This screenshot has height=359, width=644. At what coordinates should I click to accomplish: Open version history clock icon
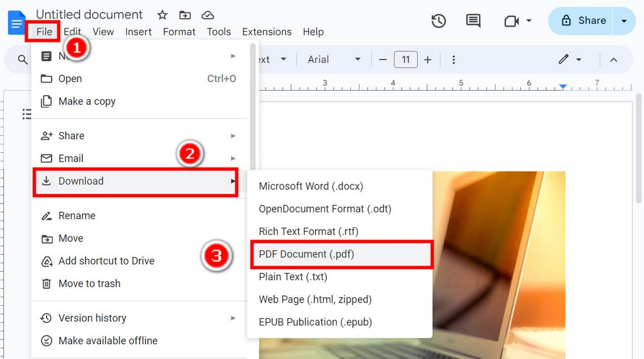point(439,21)
